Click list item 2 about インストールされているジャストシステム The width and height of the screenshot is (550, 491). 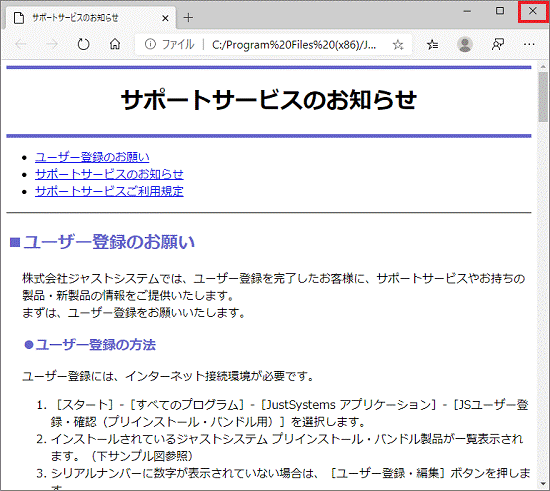(280, 448)
